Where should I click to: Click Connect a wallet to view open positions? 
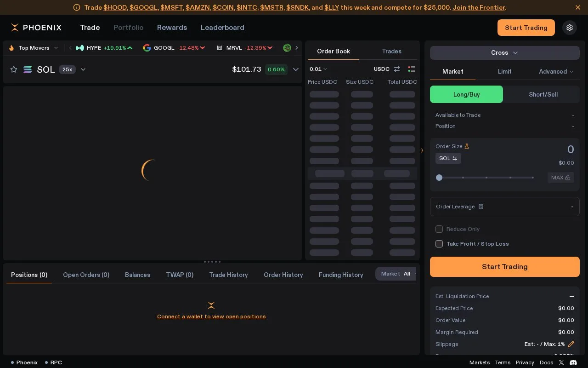pos(211,316)
